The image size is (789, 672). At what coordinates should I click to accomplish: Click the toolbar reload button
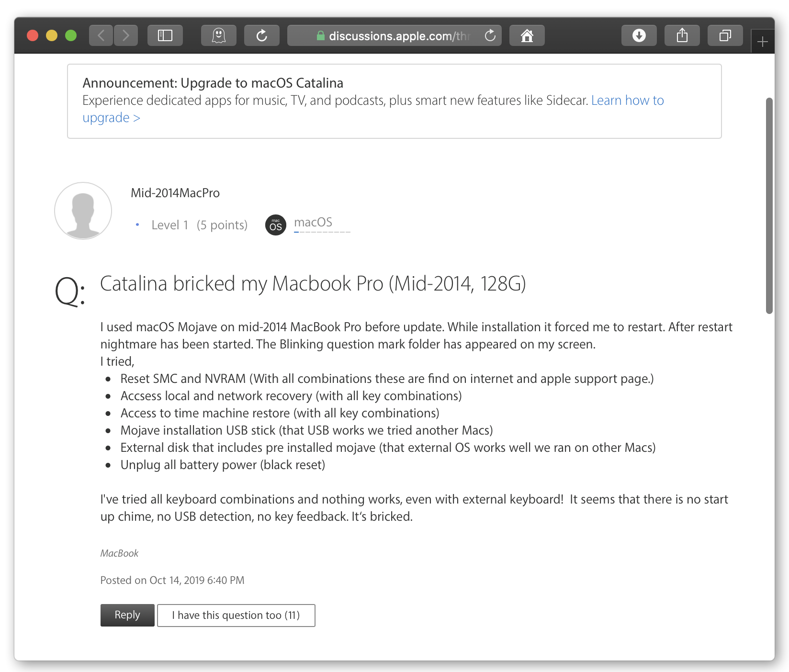pos(262,35)
